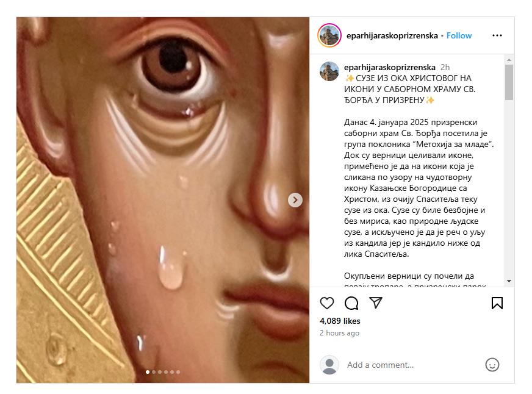
Task: Like the post with the heart icon
Action: [327, 303]
